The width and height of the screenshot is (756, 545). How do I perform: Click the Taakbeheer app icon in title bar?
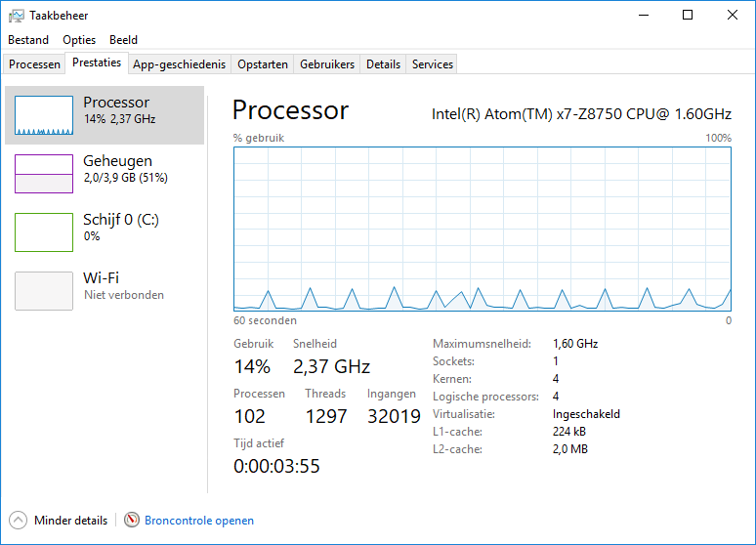[x=16, y=16]
